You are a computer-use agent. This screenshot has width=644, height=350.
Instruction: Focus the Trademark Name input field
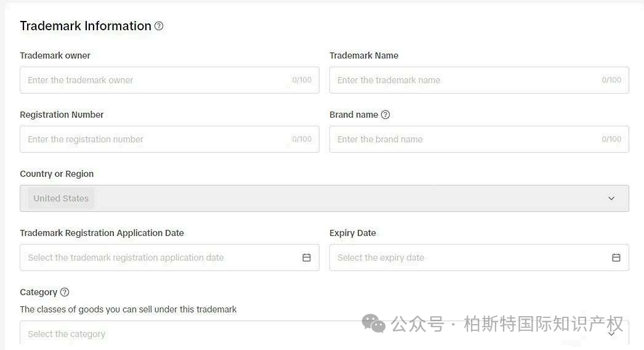479,79
